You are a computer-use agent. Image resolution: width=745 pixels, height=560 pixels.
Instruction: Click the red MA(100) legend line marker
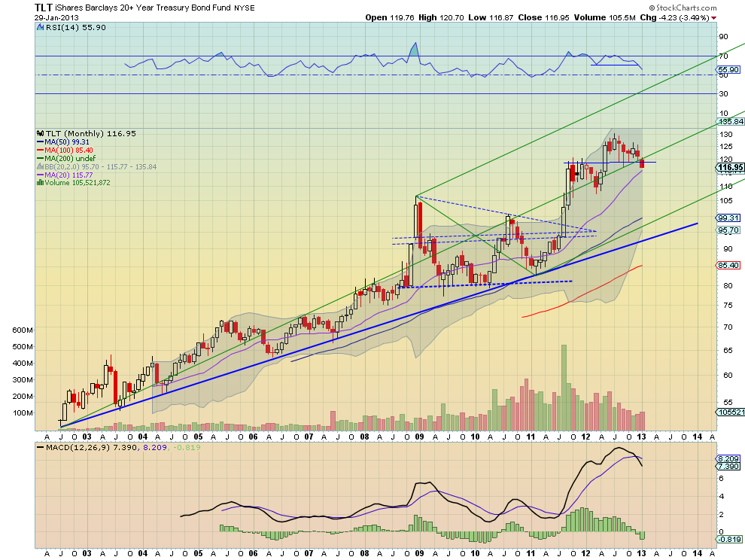41,151
